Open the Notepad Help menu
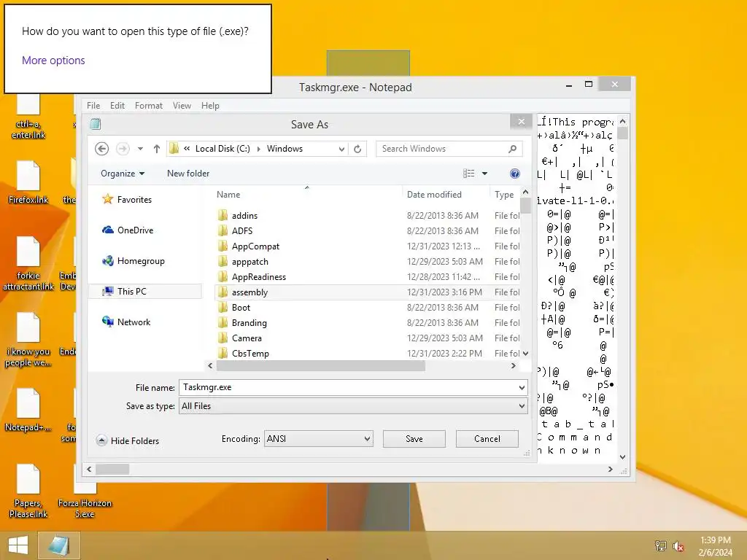The width and height of the screenshot is (747, 560). point(210,106)
